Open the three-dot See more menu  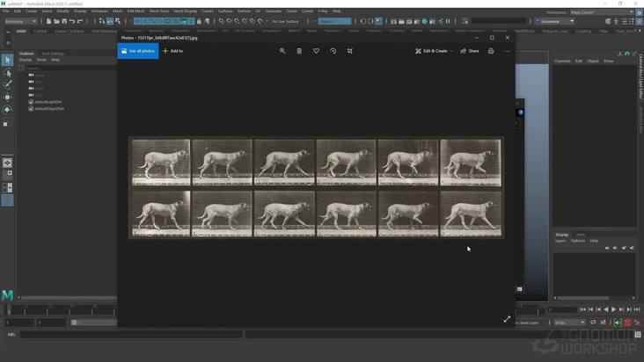507,51
